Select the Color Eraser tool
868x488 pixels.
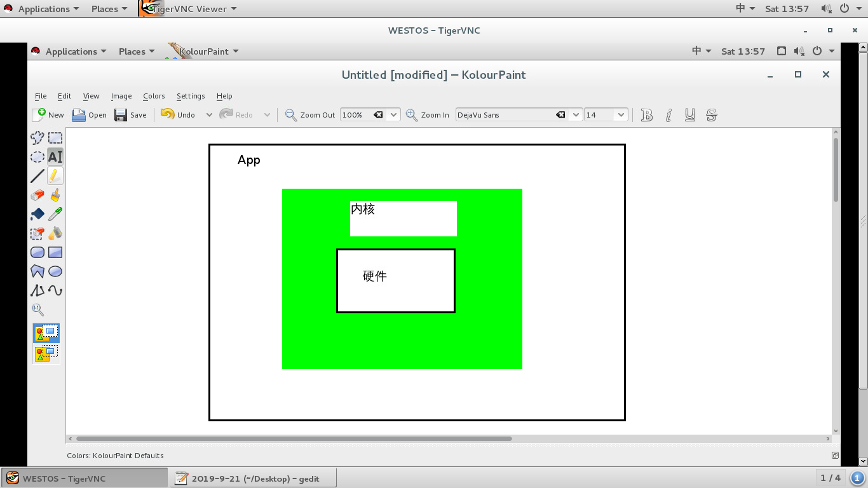(x=37, y=233)
